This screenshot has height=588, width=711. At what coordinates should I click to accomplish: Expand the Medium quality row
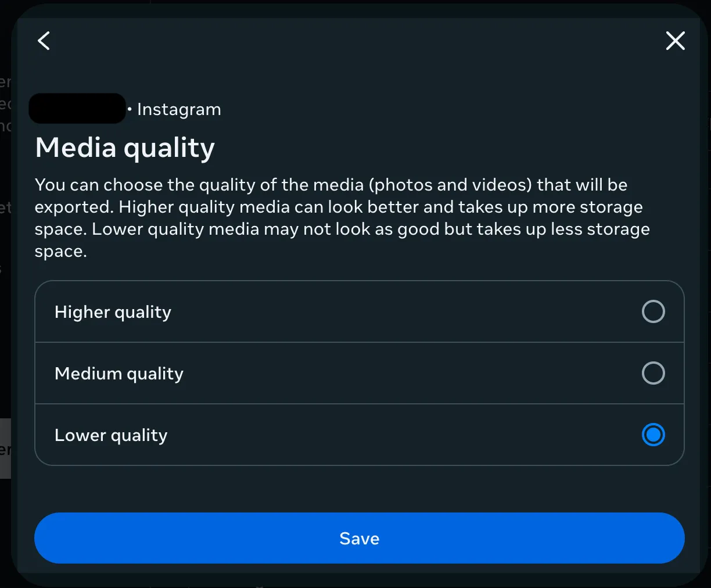pos(359,373)
